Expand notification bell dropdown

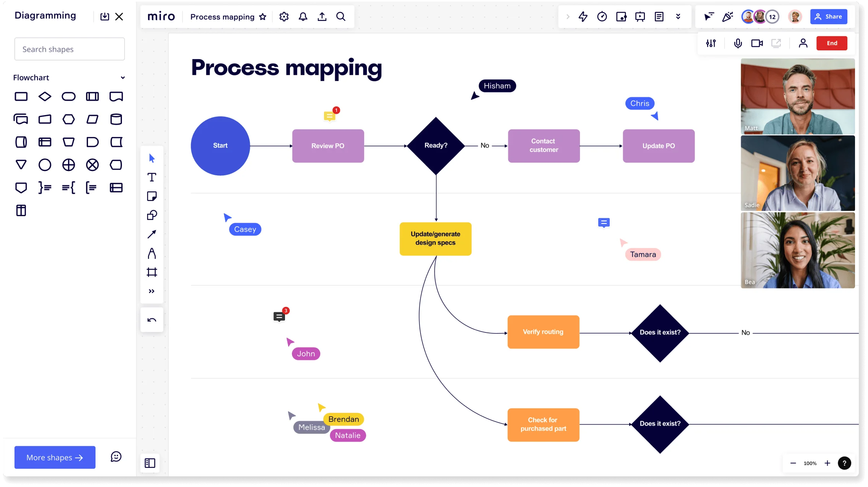coord(303,16)
